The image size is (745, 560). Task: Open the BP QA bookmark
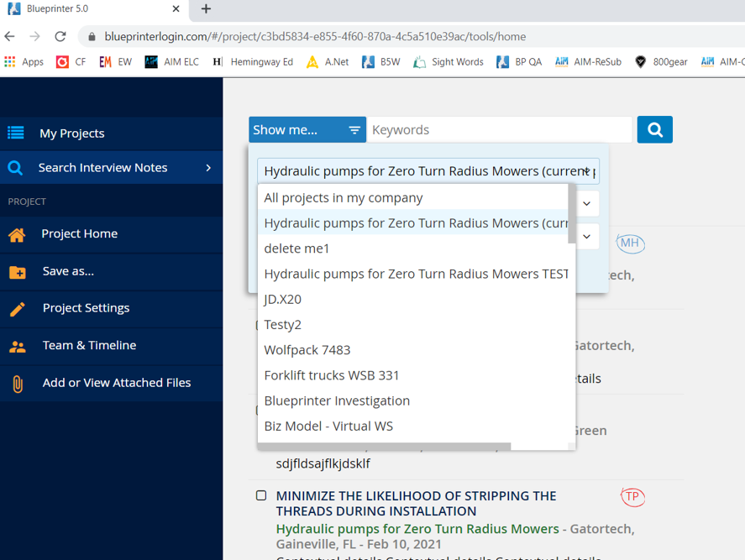click(519, 62)
